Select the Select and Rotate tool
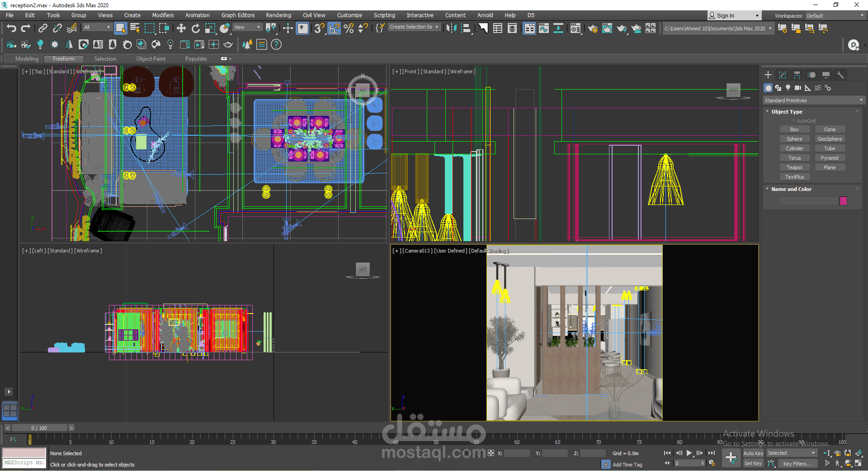Image resolution: width=868 pixels, height=471 pixels. point(195,29)
